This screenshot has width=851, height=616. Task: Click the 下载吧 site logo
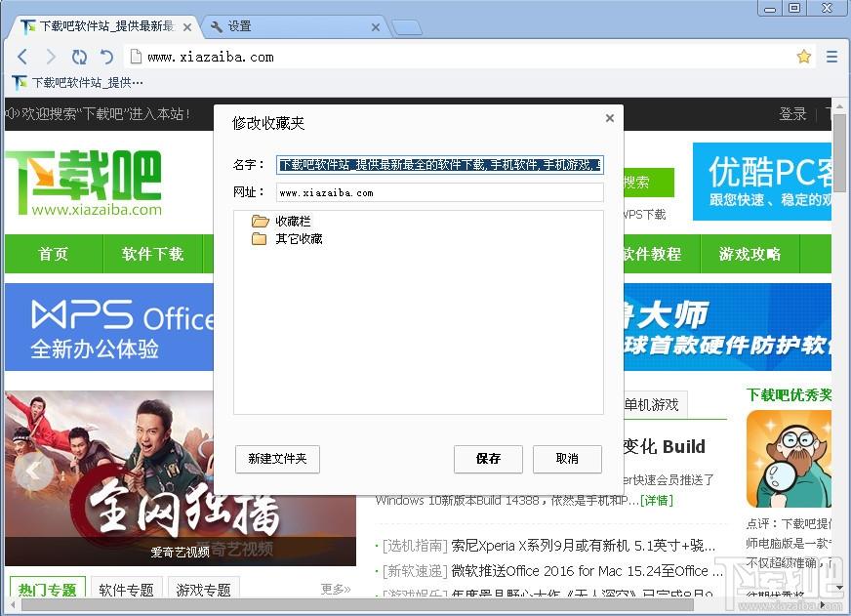click(x=84, y=183)
